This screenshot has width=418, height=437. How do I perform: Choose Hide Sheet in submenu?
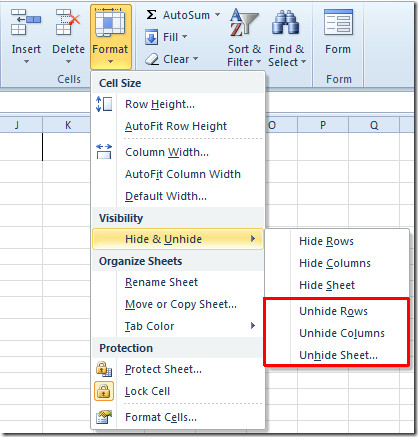[337, 285]
